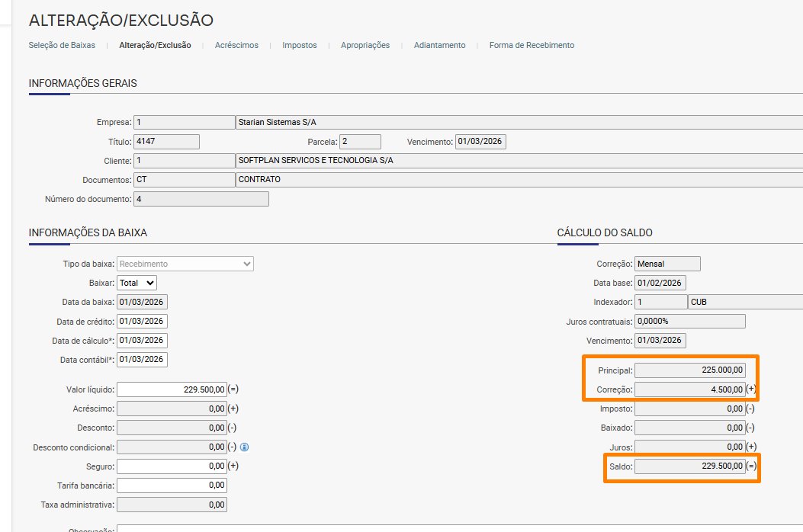803x532 pixels.
Task: Click the Vencimento field in Cálculo do Saldo
Action: click(x=660, y=341)
